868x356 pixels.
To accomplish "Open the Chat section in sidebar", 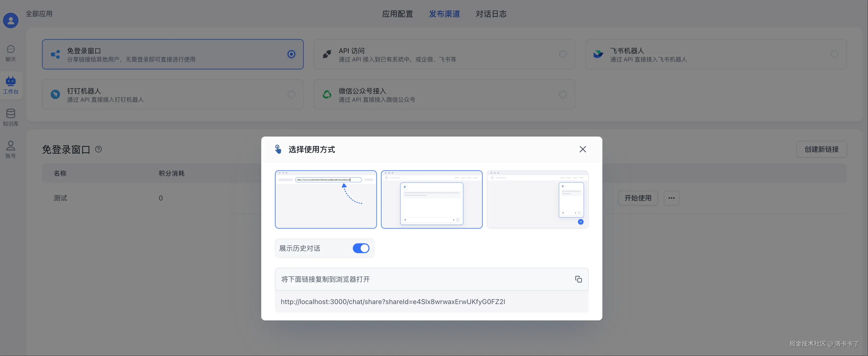I will pos(11,53).
